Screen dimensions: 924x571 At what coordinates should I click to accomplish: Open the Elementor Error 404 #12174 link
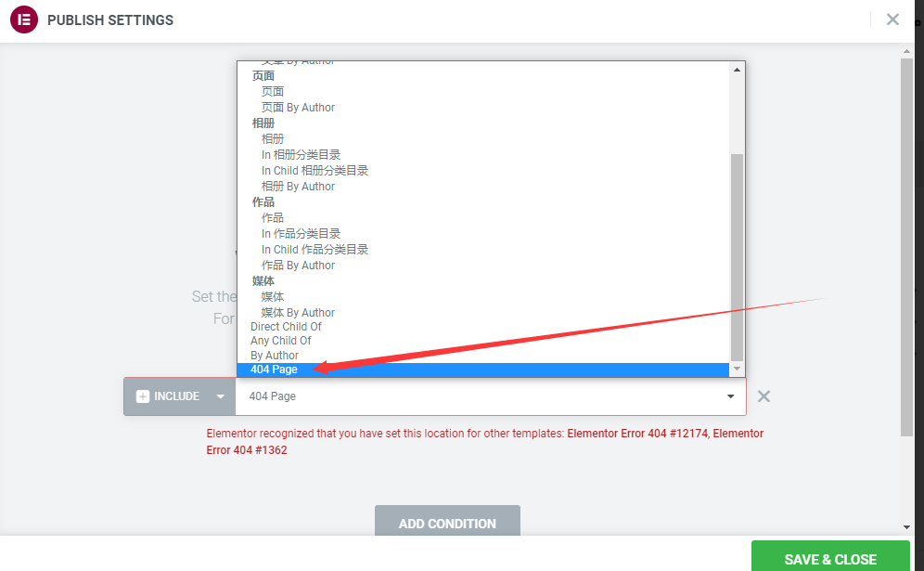click(637, 433)
